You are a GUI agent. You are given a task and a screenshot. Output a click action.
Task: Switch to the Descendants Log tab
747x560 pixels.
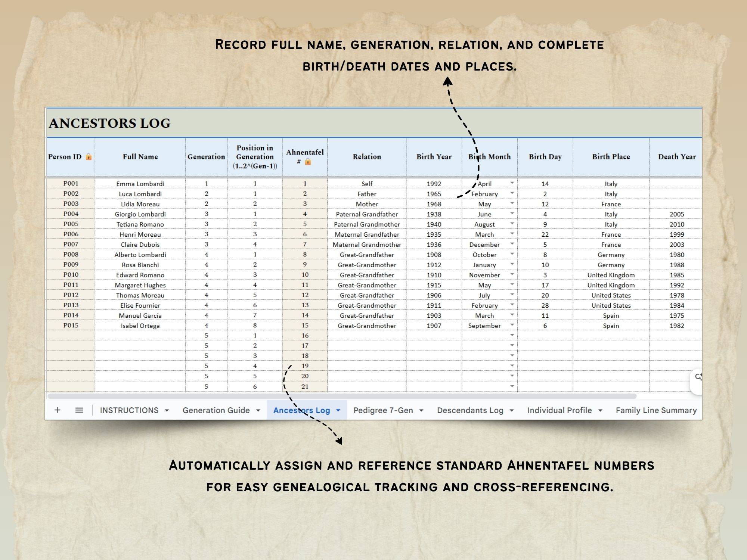point(470,410)
